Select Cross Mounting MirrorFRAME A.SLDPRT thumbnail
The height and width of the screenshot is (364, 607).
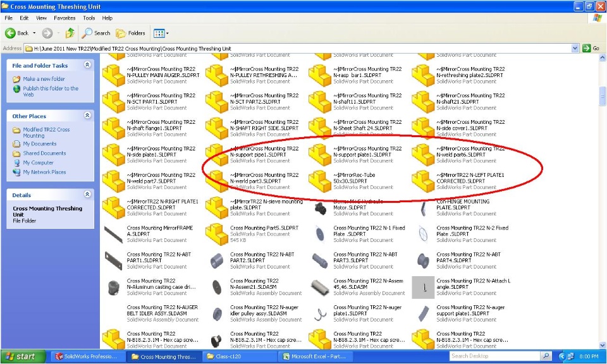tap(113, 234)
